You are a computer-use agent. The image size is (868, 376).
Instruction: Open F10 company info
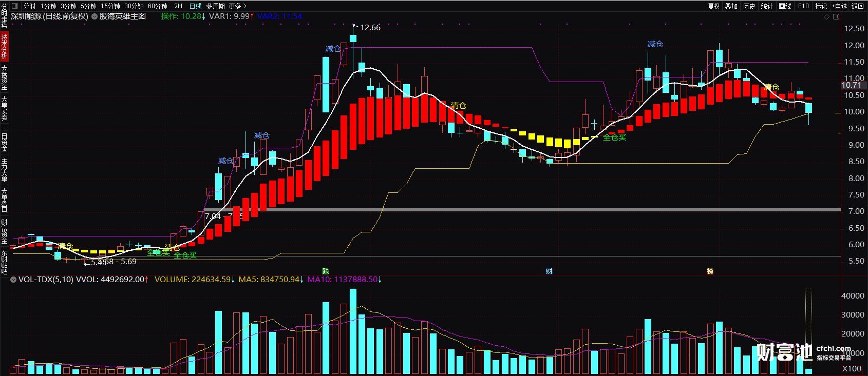[x=803, y=6]
